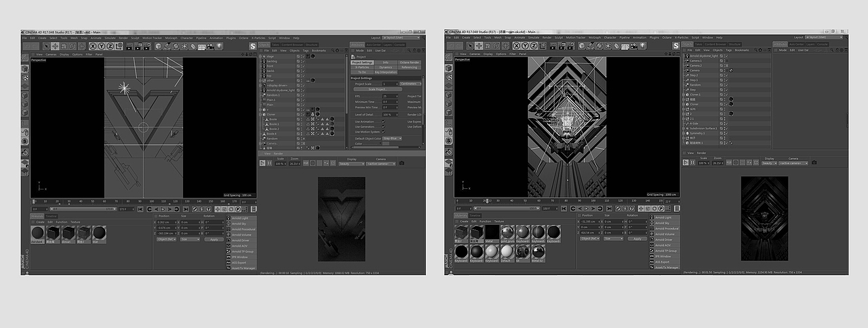This screenshot has height=328, width=868.
Task: Toggle enable checkmark of stage object, left window
Action: pyautogui.click(x=304, y=56)
